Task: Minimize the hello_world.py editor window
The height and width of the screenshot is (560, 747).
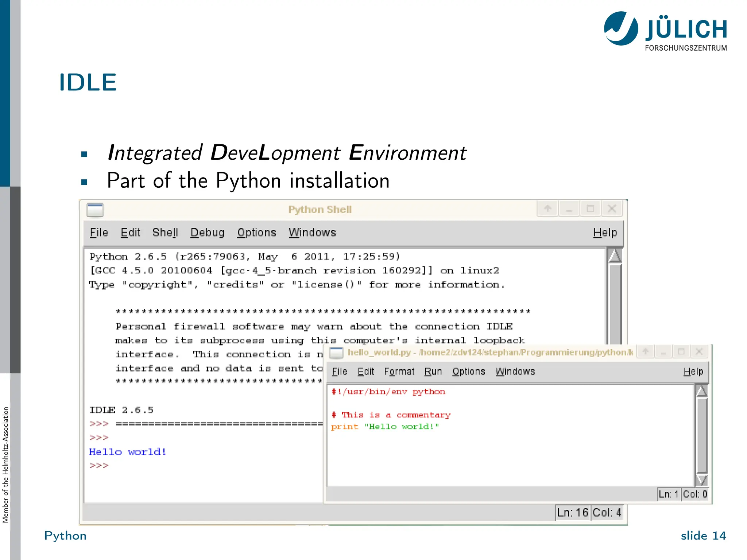Action: (x=663, y=351)
